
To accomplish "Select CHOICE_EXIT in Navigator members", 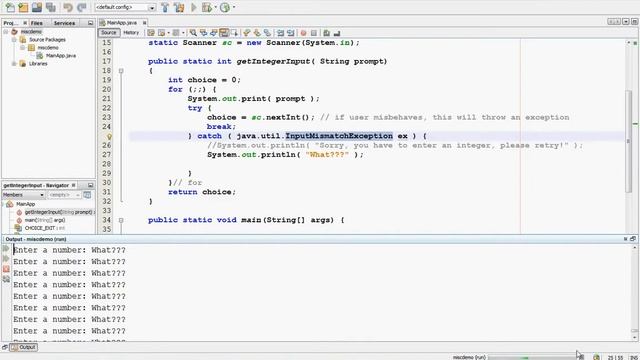I will point(44,228).
